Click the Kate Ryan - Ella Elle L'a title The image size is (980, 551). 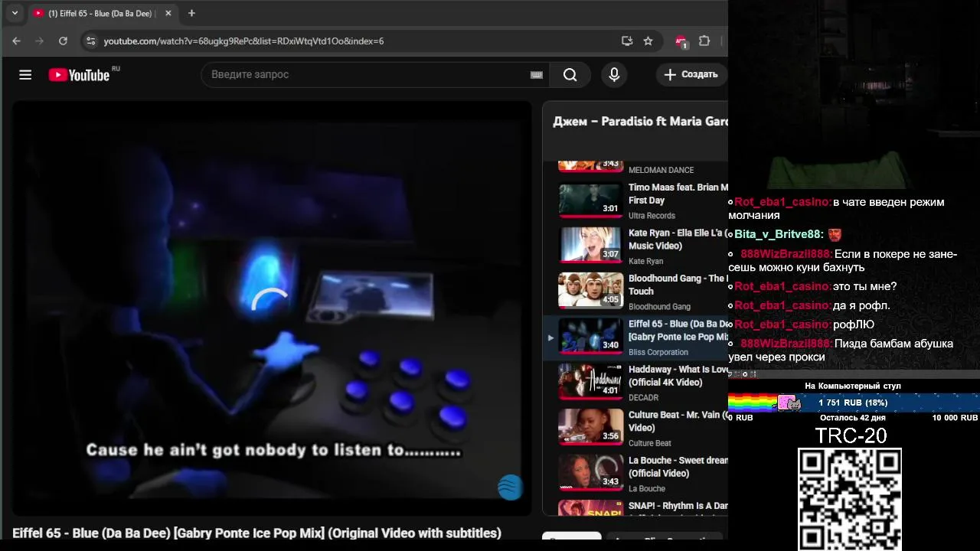pos(678,239)
